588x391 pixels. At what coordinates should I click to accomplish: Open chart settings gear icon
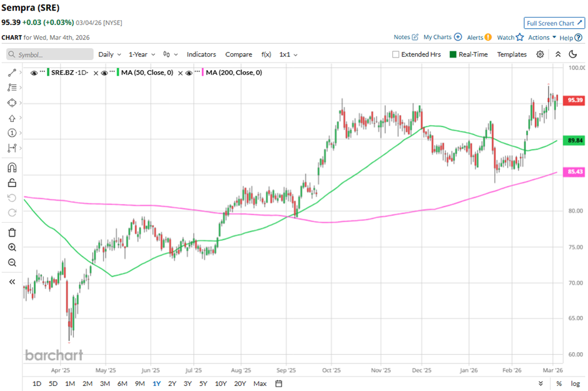pyautogui.click(x=540, y=54)
